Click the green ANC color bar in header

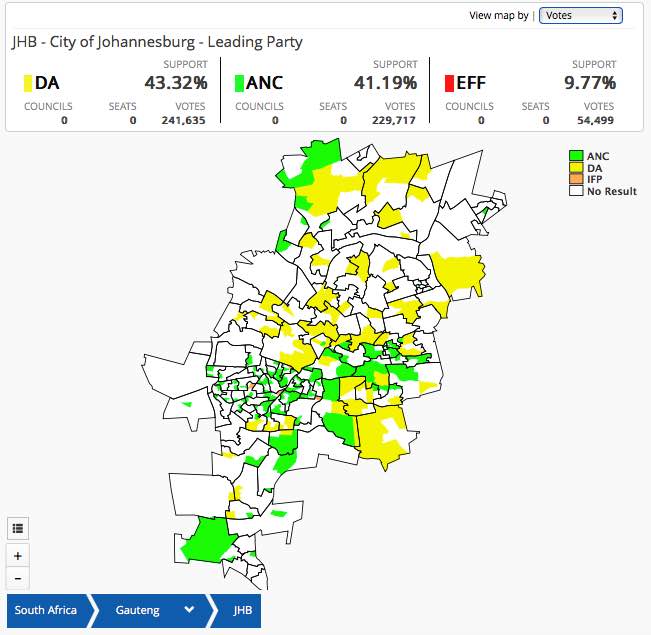coord(238,82)
